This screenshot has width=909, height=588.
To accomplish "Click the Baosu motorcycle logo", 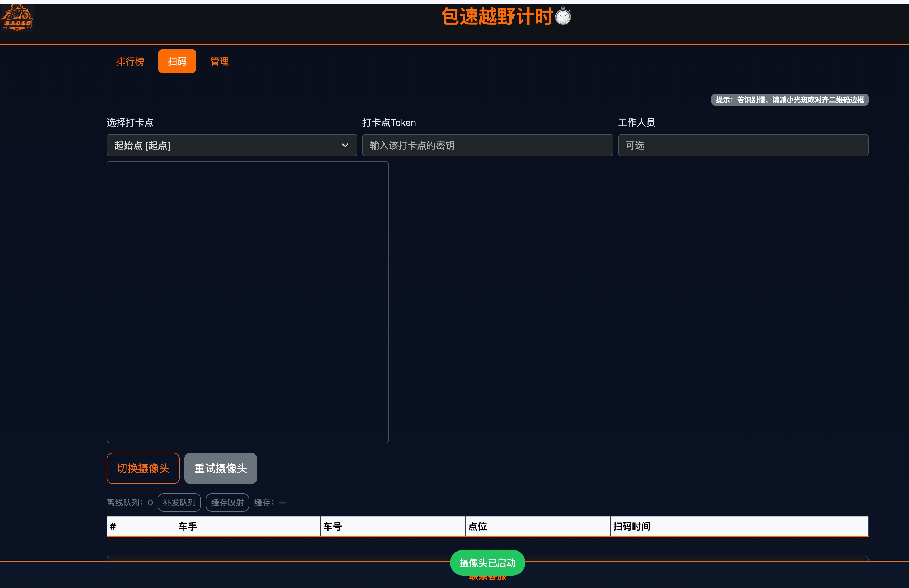I will [17, 18].
